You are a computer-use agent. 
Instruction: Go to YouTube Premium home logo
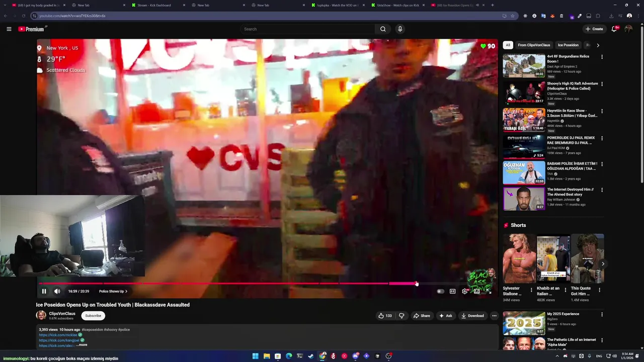click(x=32, y=29)
